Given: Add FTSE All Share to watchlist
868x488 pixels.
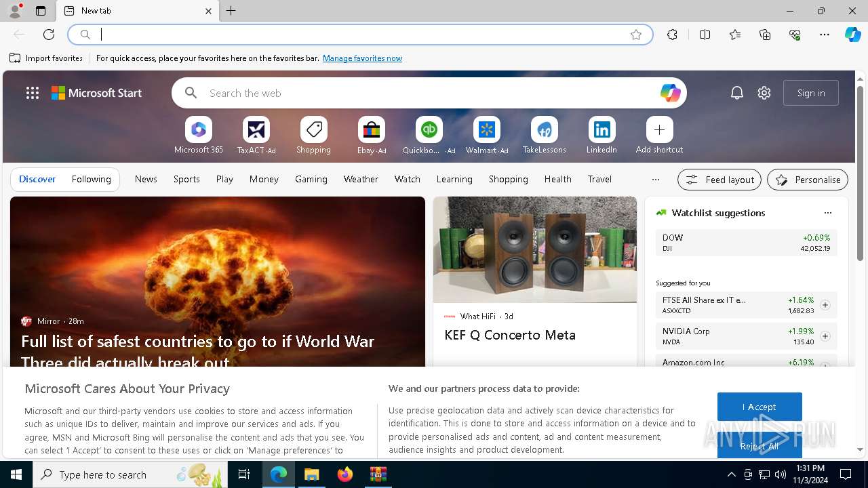Looking at the screenshot, I should [x=825, y=305].
